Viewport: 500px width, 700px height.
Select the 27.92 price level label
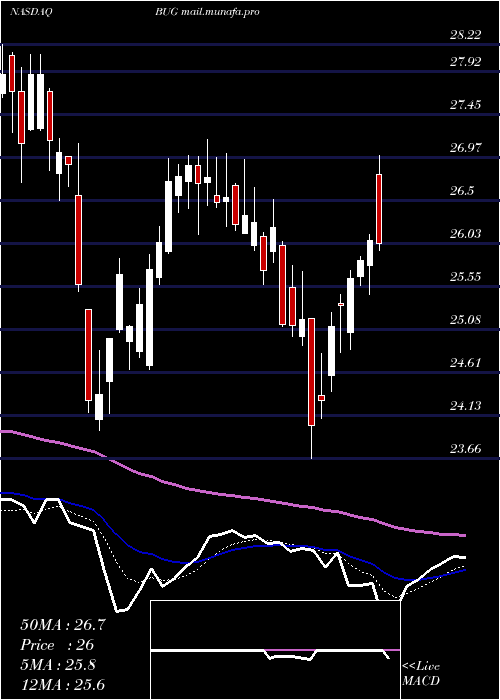[465, 62]
